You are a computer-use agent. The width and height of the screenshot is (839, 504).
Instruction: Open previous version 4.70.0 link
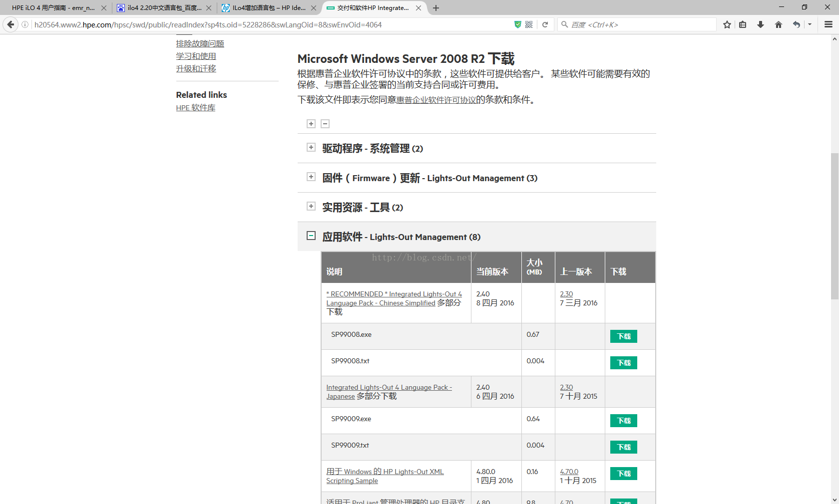coord(569,472)
